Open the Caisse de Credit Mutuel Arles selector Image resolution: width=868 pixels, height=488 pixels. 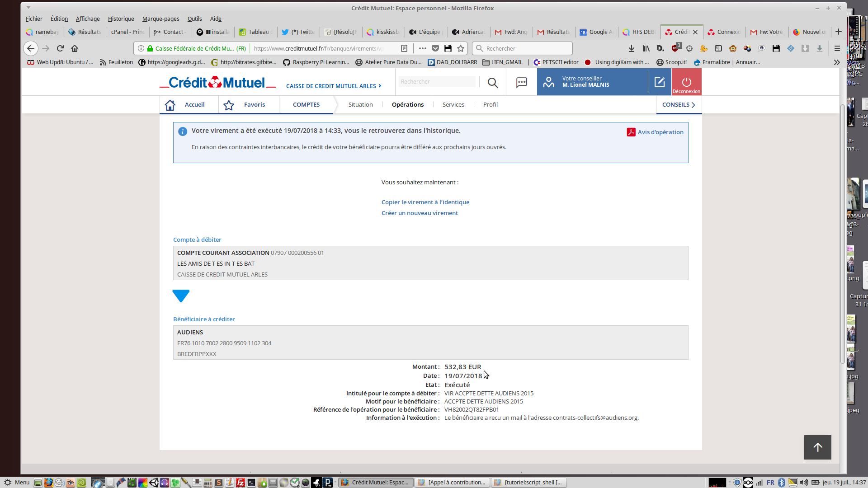coord(334,86)
